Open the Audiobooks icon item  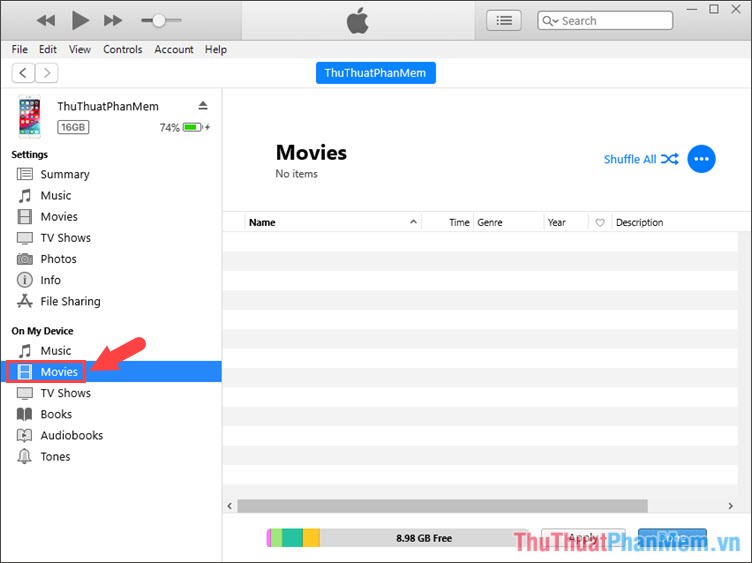coord(25,435)
